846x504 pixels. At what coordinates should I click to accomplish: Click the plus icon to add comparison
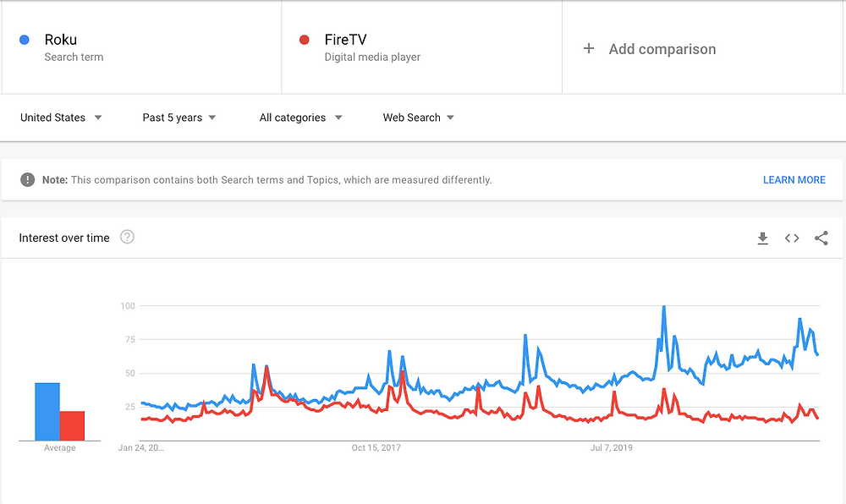tap(589, 48)
